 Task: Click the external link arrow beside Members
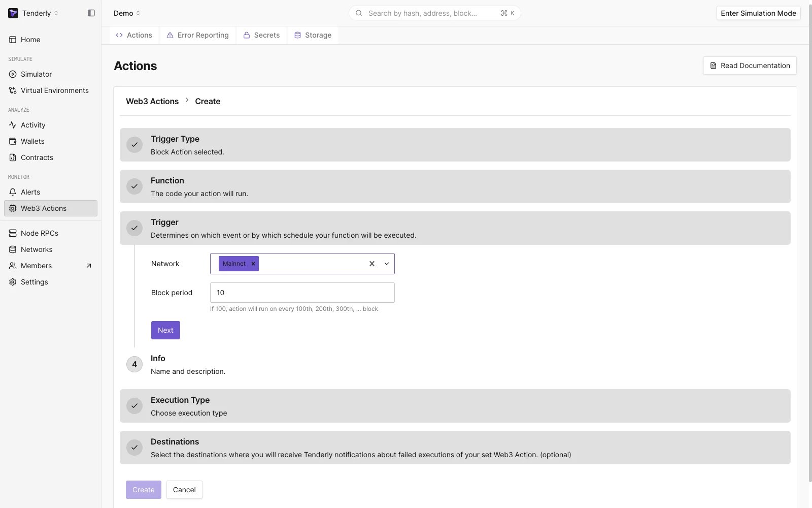pos(89,266)
